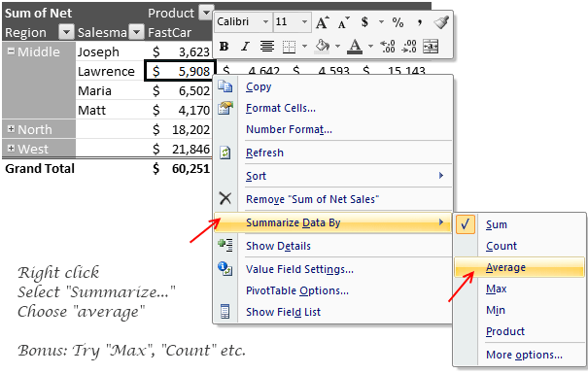The height and width of the screenshot is (374, 588).
Task: Select Joseph's 3,623 cell
Action: coord(179,51)
